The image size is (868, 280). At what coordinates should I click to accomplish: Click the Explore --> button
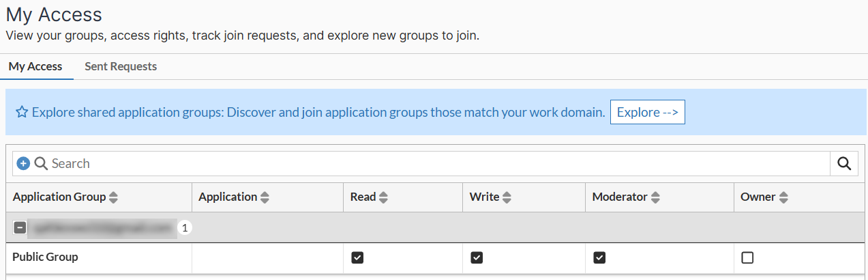(647, 113)
